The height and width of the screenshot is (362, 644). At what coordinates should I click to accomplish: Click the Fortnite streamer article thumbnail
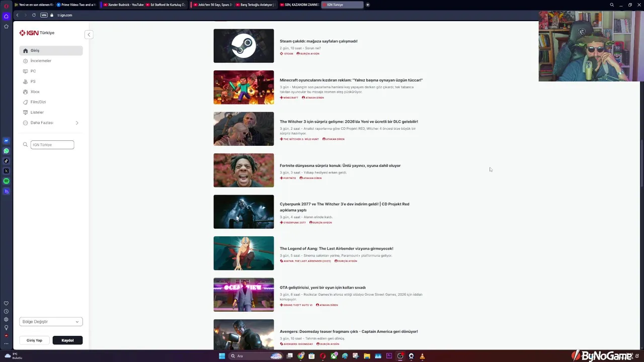(244, 170)
